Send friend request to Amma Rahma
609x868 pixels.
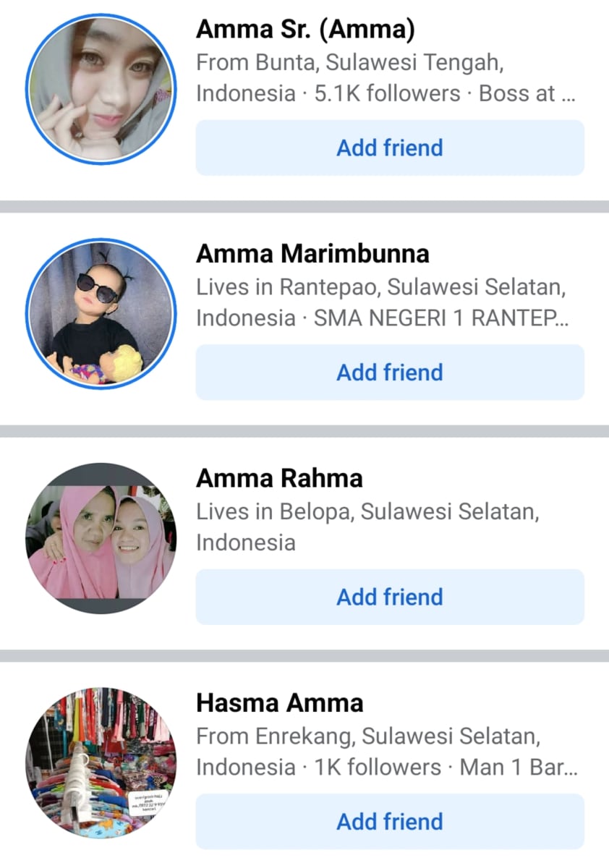390,597
